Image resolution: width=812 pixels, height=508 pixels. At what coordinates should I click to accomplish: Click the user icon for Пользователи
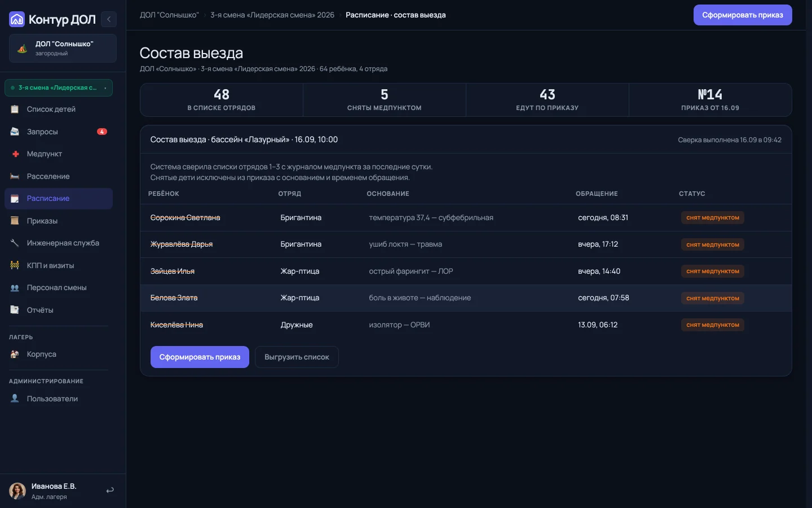pyautogui.click(x=15, y=398)
